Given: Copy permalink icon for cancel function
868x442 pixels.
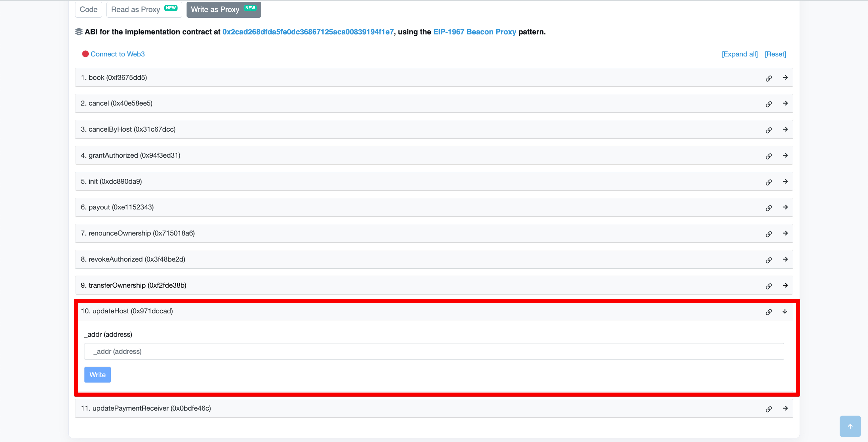Looking at the screenshot, I should (x=769, y=104).
